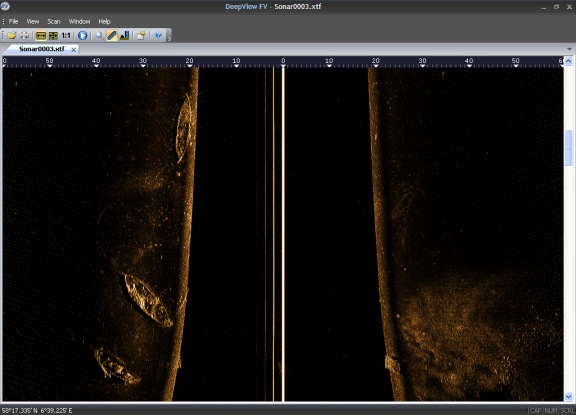Click the elongated hull target near top of left channel
The height and width of the screenshot is (415, 576).
(x=184, y=128)
